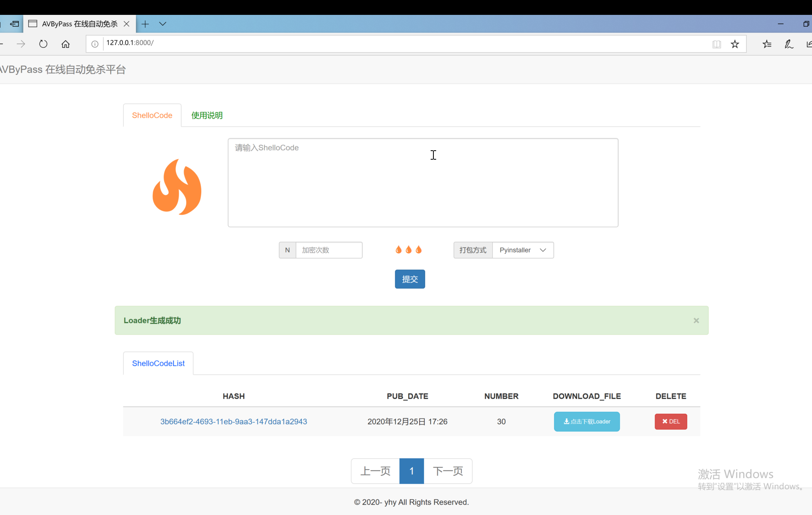The height and width of the screenshot is (515, 812).
Task: Select the ShelloCodeList tab
Action: click(158, 363)
